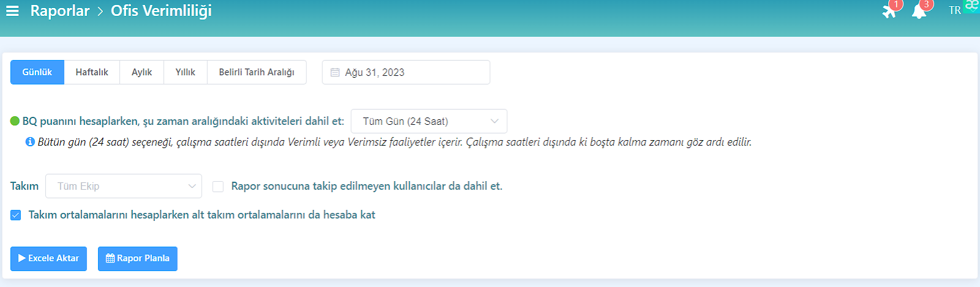Go to Raporlar in the breadcrumb
Viewport: 980px width, 287px height.
coord(60,11)
